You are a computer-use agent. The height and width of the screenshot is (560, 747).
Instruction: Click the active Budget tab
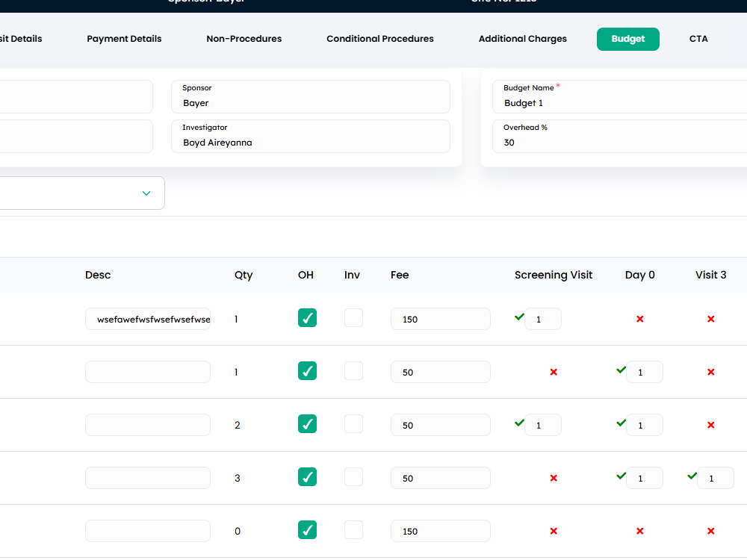628,39
